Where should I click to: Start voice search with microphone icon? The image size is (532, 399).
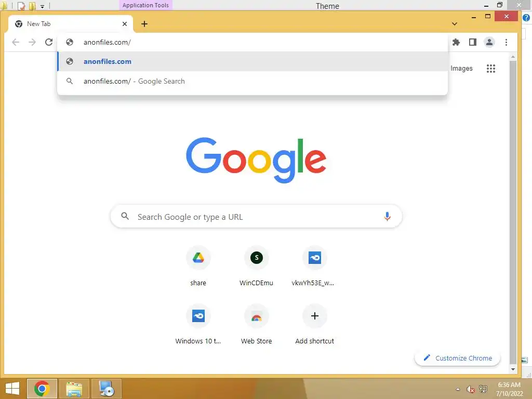pos(387,217)
